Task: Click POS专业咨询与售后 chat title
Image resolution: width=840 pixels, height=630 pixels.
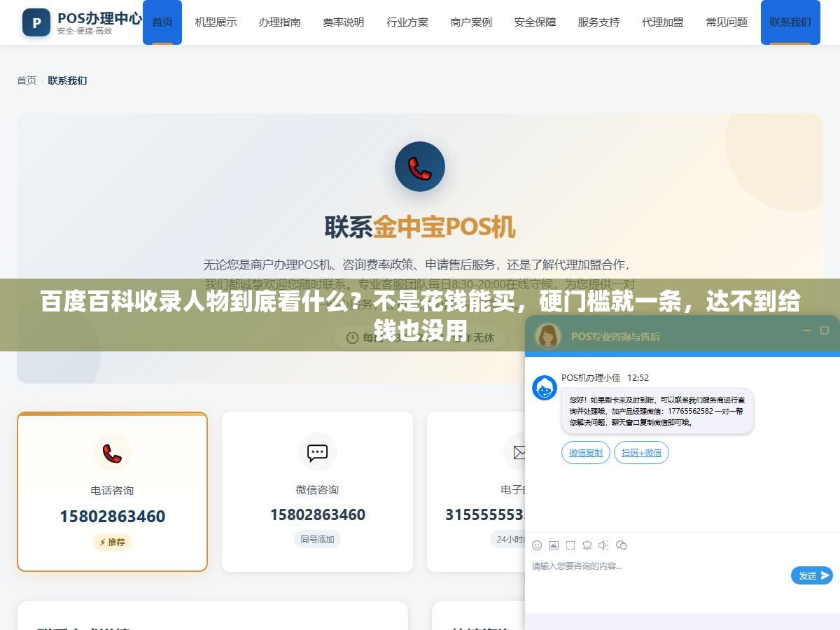Action: coord(615,336)
